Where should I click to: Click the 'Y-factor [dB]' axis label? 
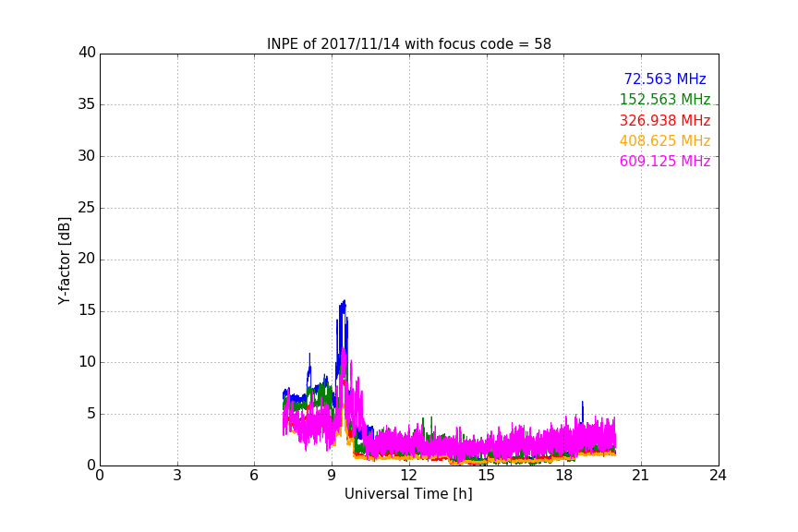pos(64,260)
